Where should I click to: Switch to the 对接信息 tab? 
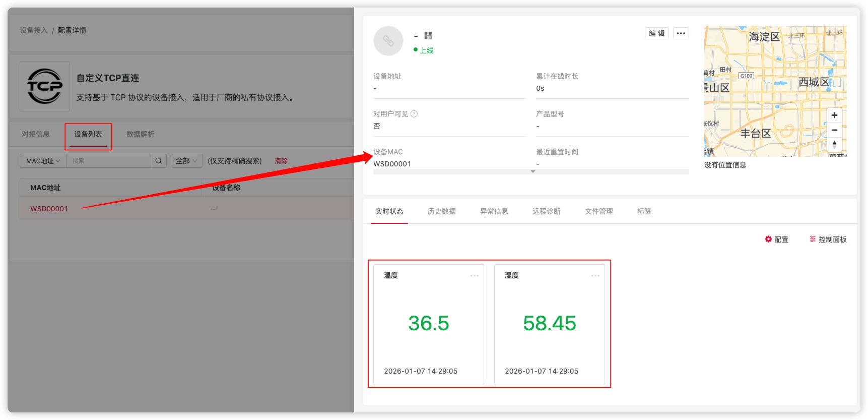[x=36, y=134]
